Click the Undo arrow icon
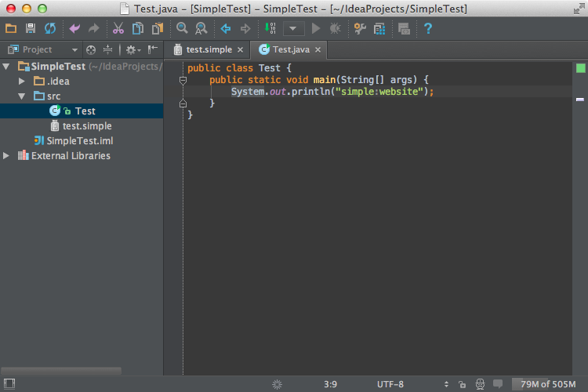This screenshot has height=392, width=588. click(x=74, y=29)
